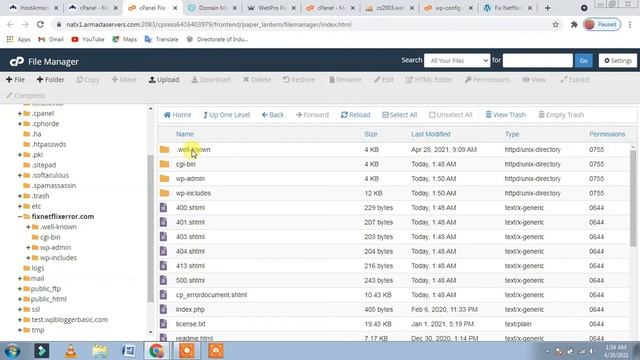Click View Trash
The image size is (640, 360).
pos(505,115)
